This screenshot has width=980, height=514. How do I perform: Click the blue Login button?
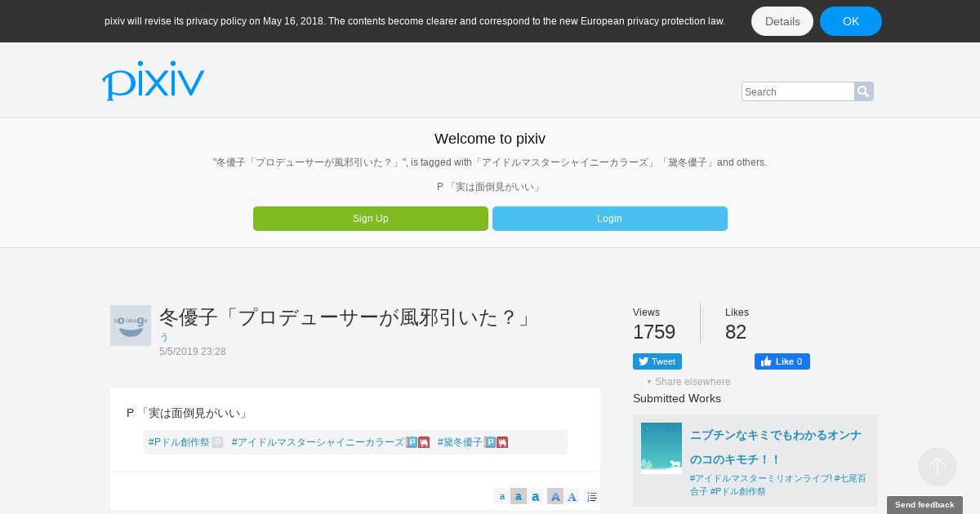click(610, 219)
